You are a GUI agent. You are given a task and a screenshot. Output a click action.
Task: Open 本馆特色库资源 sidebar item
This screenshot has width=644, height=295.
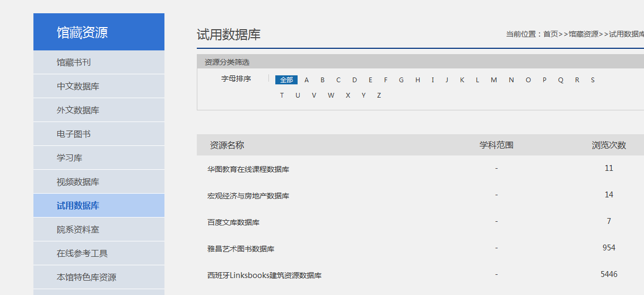99,277
